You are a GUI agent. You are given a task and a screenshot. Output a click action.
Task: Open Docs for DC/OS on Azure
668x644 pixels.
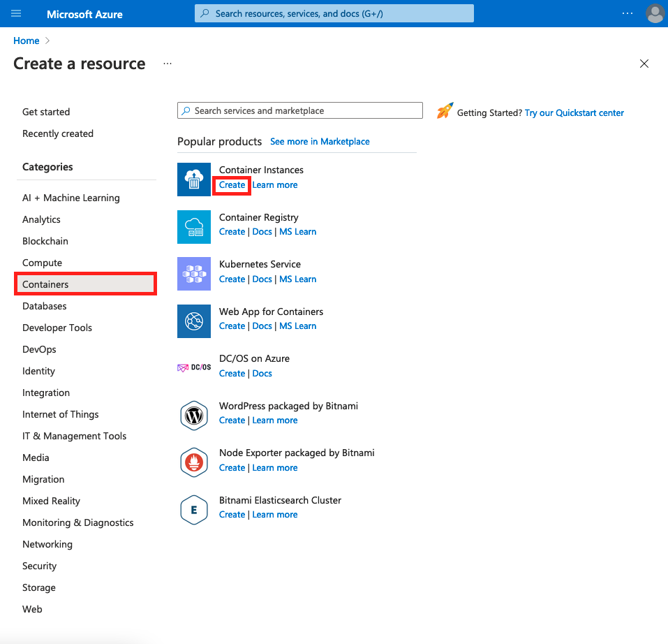pyautogui.click(x=262, y=374)
